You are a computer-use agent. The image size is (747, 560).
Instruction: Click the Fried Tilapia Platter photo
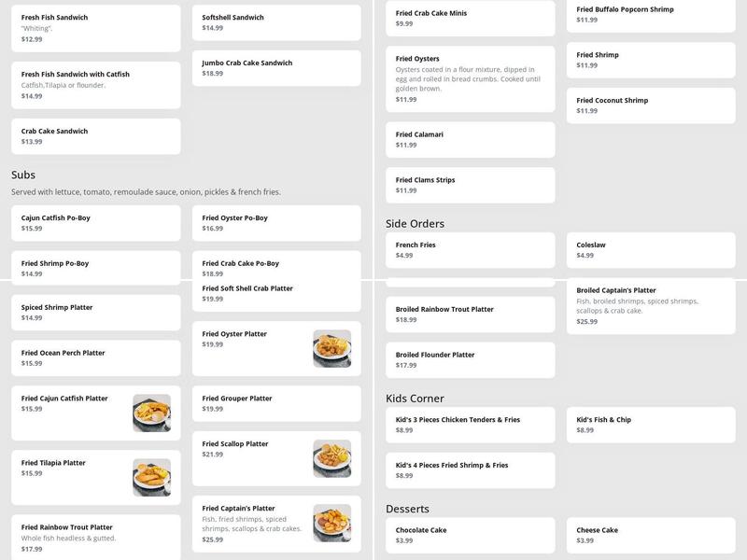point(151,477)
